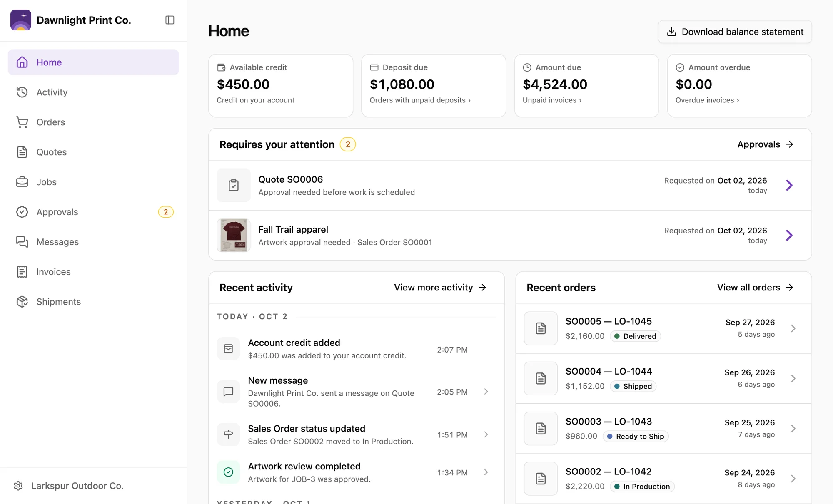Click the document icon for SO0005 — LO-1045
Image resolution: width=833 pixels, height=504 pixels.
541,328
